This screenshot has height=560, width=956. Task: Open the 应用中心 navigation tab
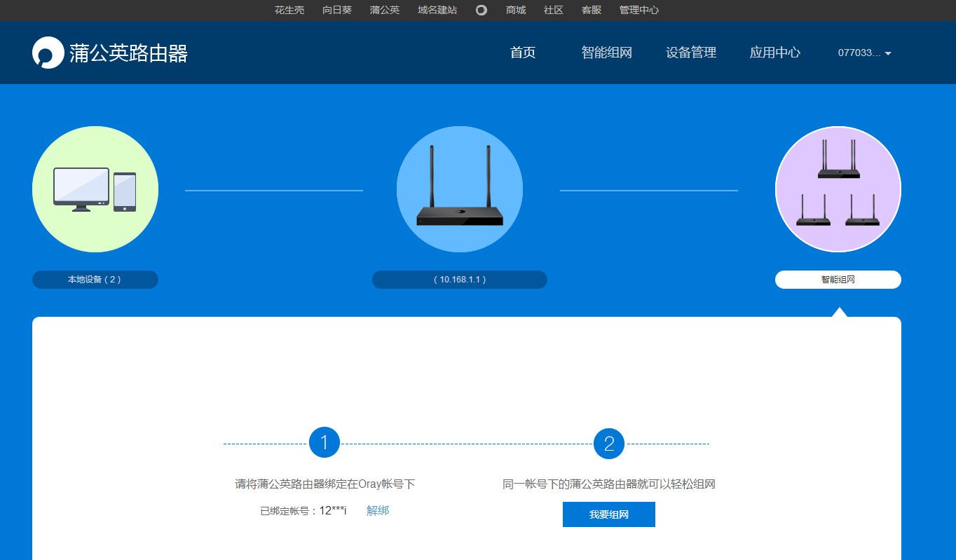pyautogui.click(x=775, y=53)
